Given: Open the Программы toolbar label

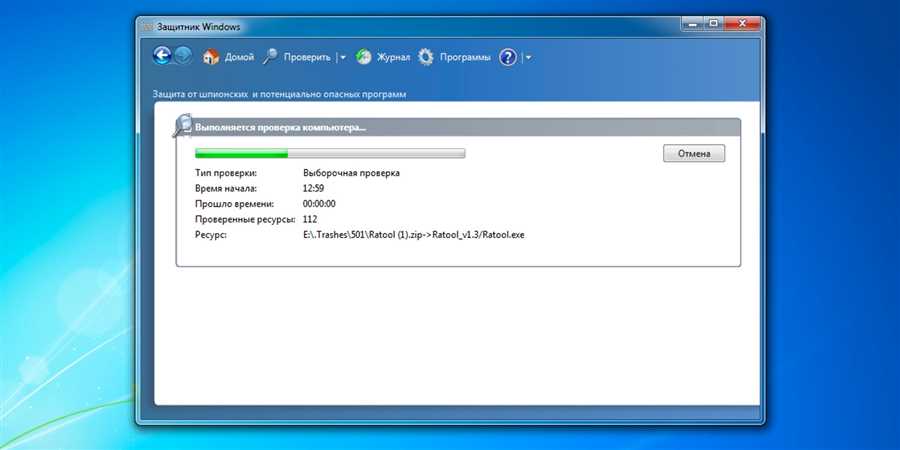Looking at the screenshot, I should click(465, 57).
